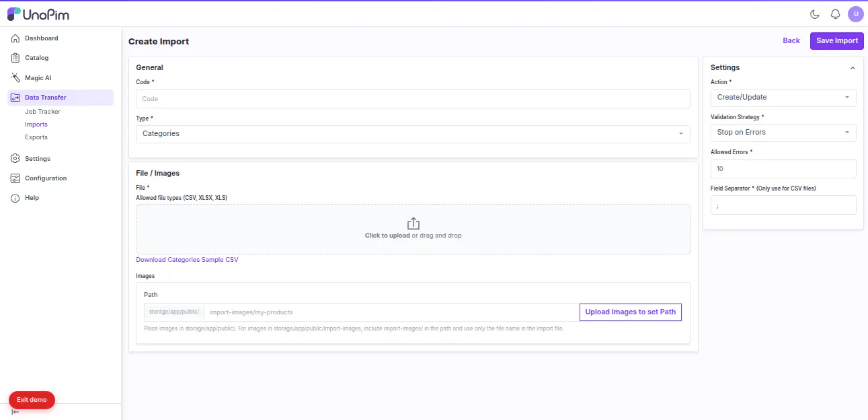
Task: Click the UnoPim logo
Action: point(38,14)
